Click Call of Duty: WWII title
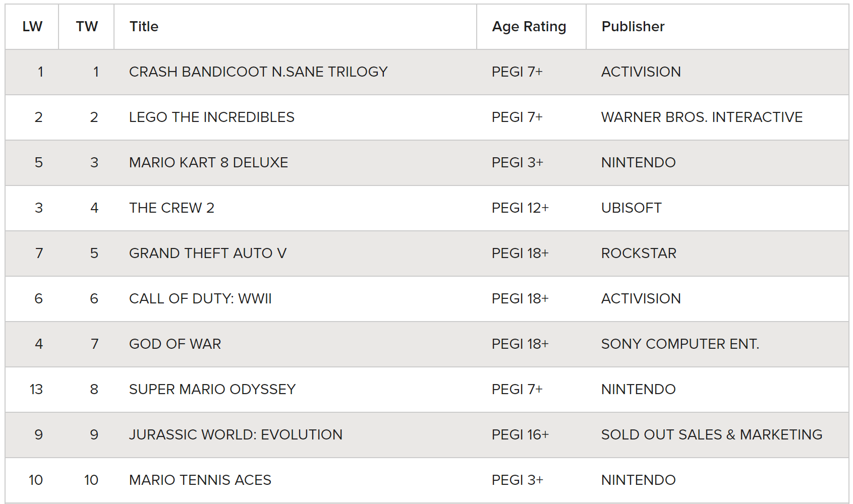853x504 pixels. pyautogui.click(x=200, y=299)
